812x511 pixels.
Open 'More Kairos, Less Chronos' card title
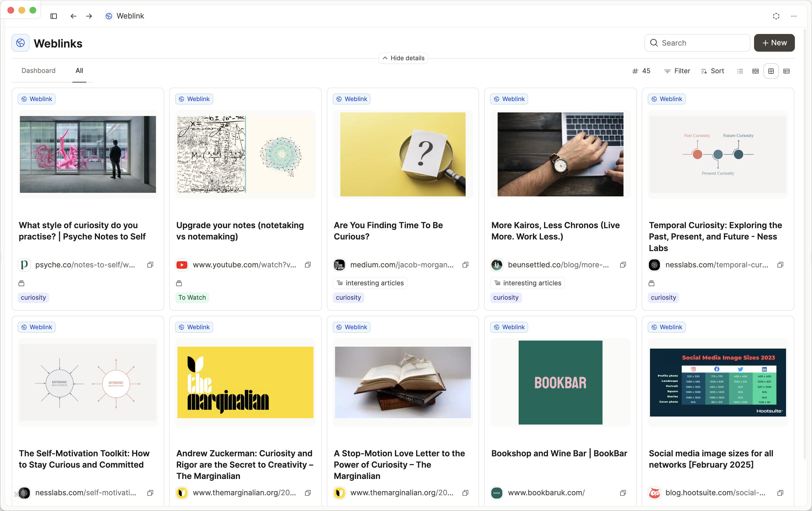pos(555,231)
